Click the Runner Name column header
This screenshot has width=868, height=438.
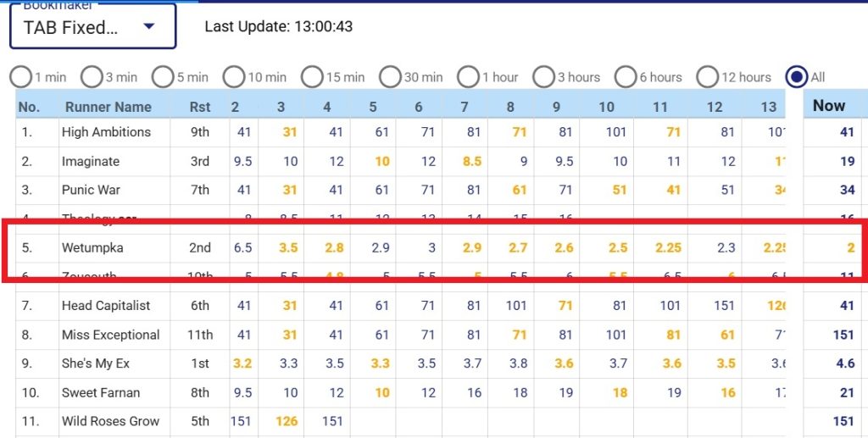[x=108, y=107]
